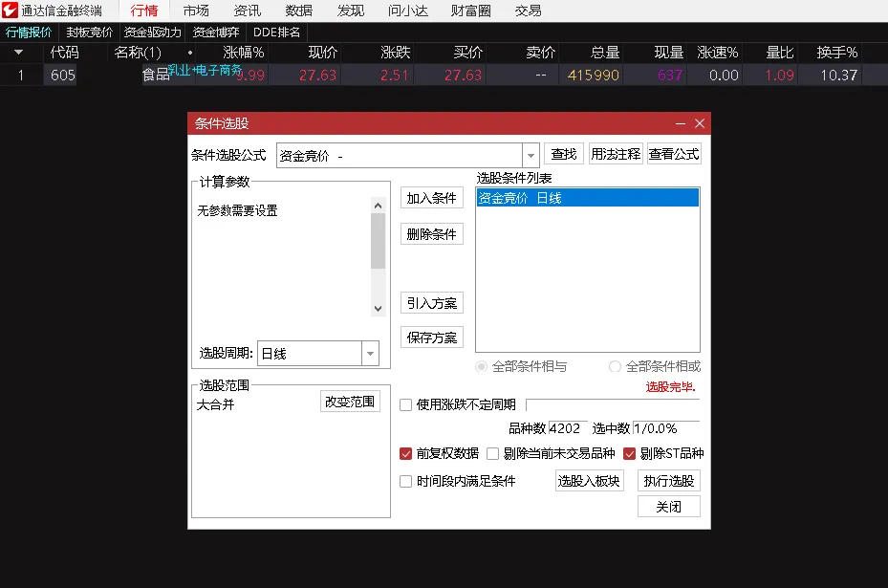The width and height of the screenshot is (888, 588).
Task: Sort by 代码 column header
Action: (64, 53)
